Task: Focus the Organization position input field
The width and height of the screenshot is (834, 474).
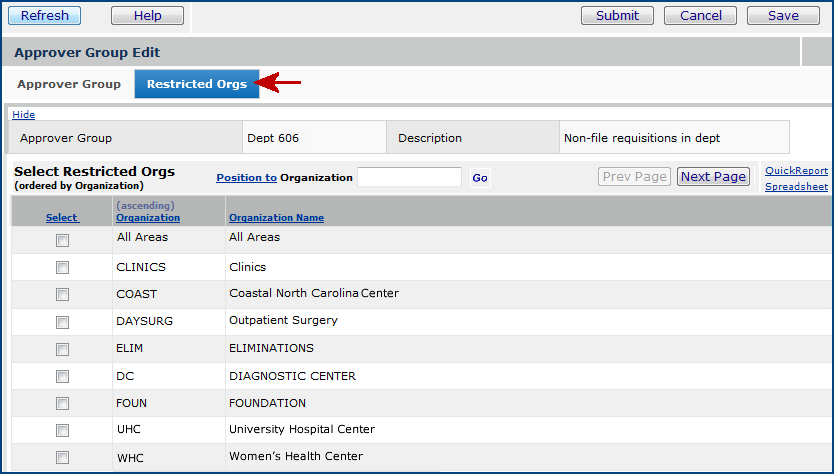Action: (x=409, y=177)
